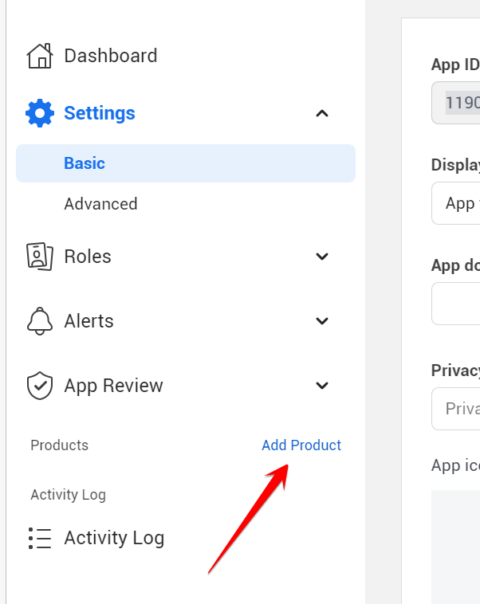Viewport: 480px width, 604px height.
Task: Click the blue Settings gear icon
Action: 40,113
